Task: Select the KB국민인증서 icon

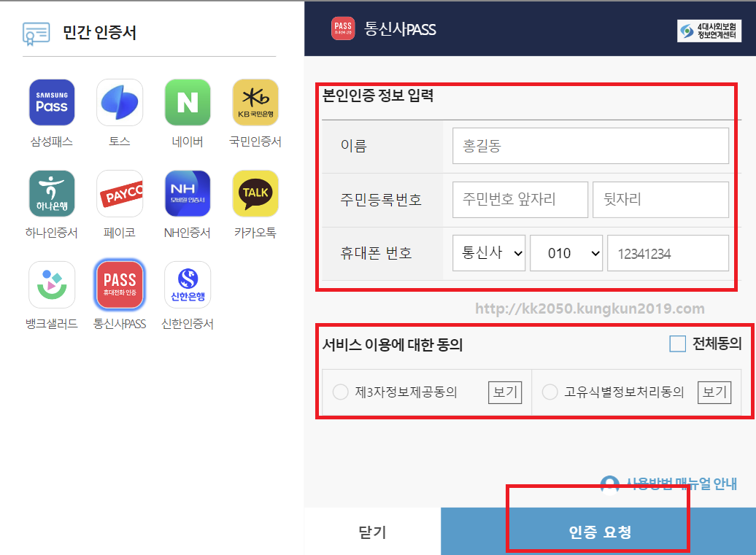Action: [255, 102]
